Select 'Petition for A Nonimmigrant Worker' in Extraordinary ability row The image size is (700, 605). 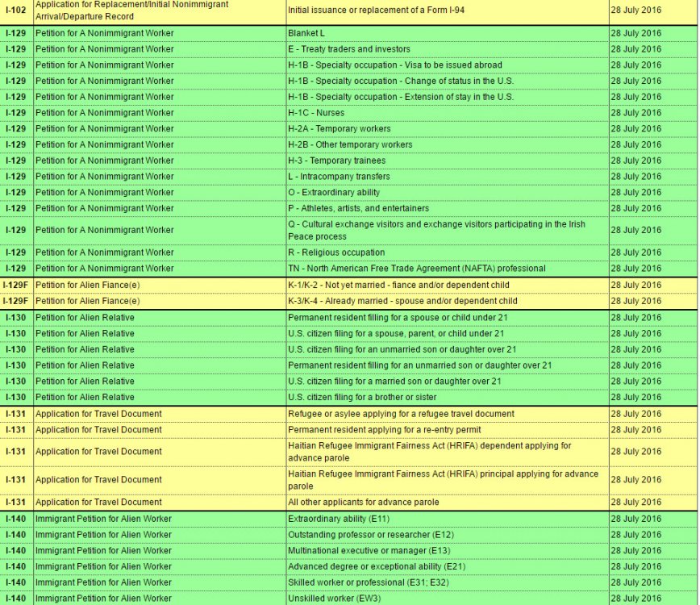click(160, 193)
